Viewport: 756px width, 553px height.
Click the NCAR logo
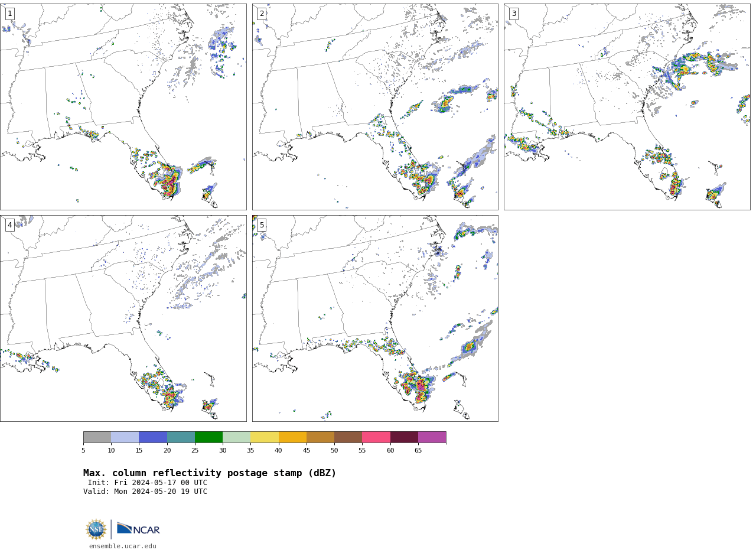(x=138, y=529)
